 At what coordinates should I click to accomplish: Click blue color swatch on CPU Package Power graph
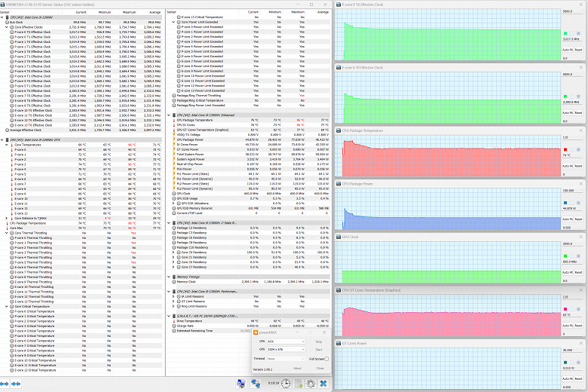(x=565, y=203)
